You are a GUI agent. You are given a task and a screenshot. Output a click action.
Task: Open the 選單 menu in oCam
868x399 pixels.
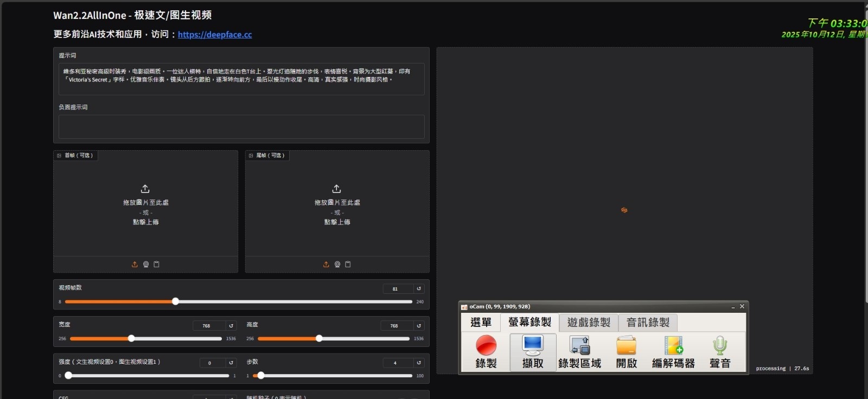pos(481,323)
